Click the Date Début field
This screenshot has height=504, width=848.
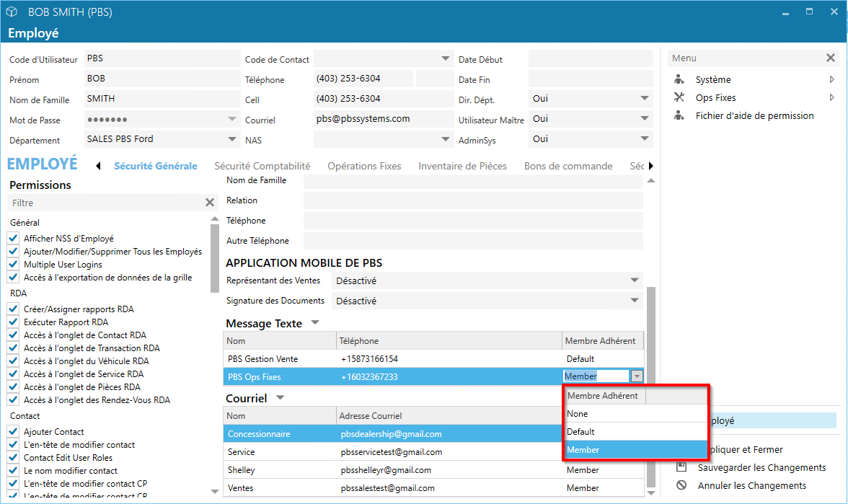click(x=591, y=58)
